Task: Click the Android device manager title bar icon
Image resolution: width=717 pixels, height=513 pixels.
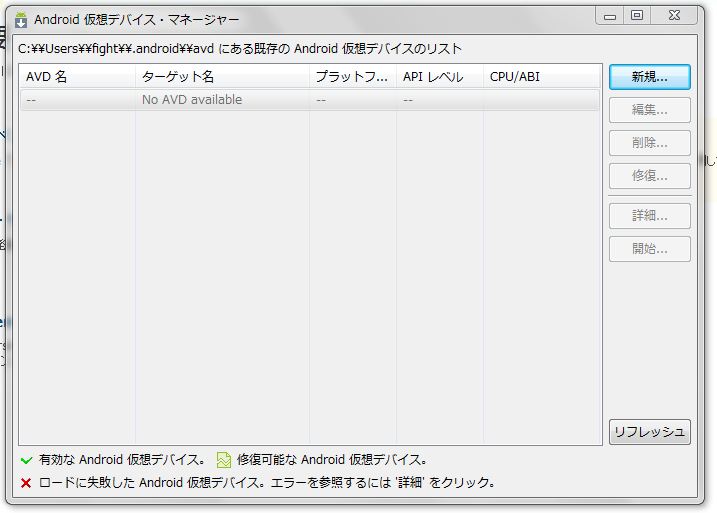Action: tap(21, 20)
